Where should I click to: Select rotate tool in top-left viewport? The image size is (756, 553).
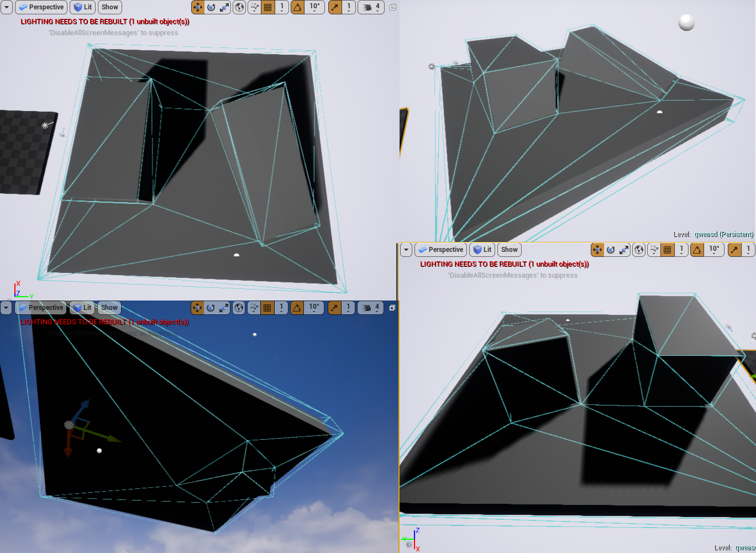(211, 7)
